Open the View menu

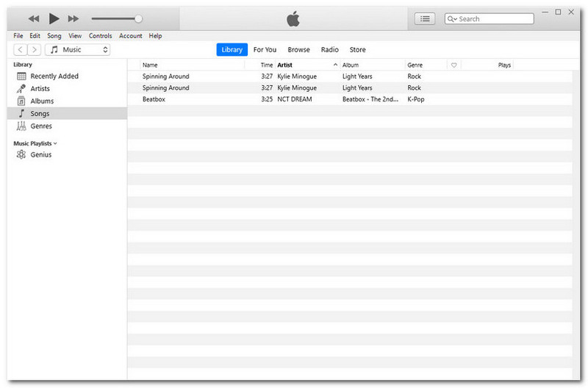point(75,35)
